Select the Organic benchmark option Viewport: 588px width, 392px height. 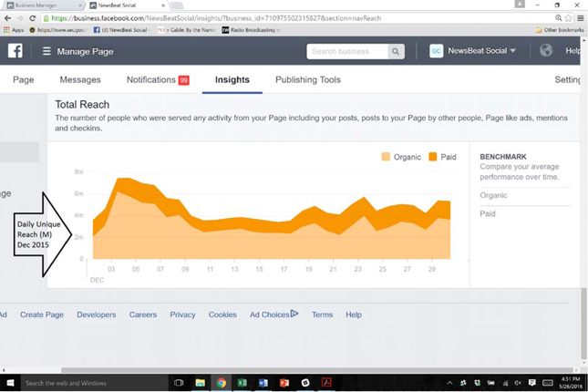click(x=493, y=195)
